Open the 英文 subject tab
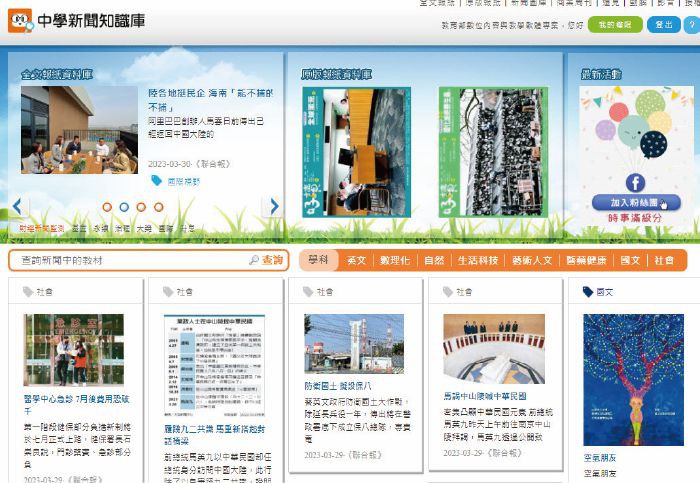This screenshot has height=483, width=700. pos(356,260)
